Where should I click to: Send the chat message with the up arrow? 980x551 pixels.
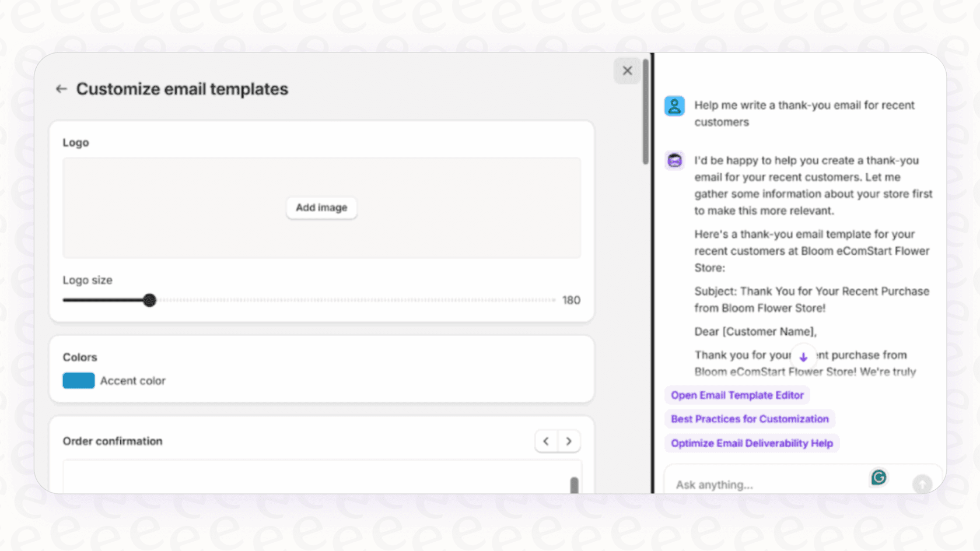click(922, 484)
